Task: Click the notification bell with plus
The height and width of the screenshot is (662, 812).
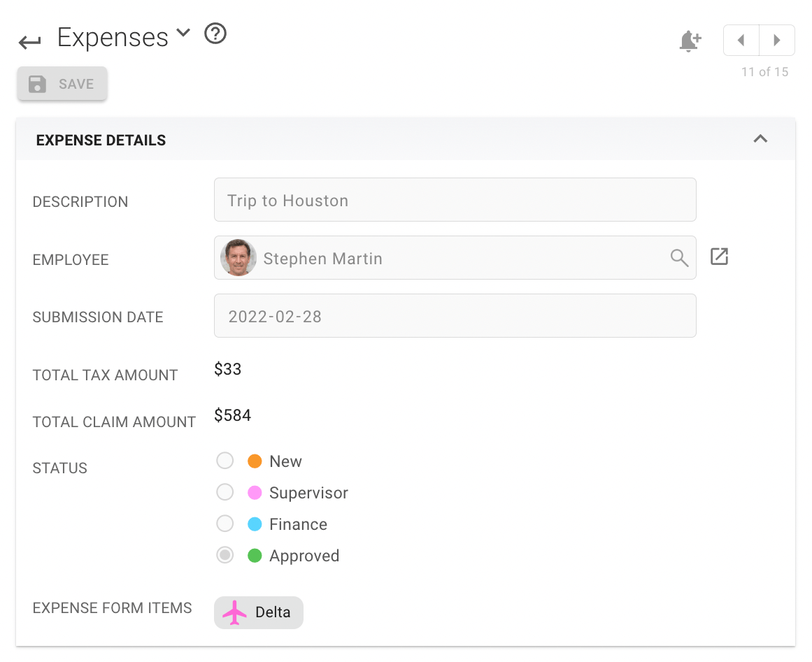Action: tap(690, 40)
